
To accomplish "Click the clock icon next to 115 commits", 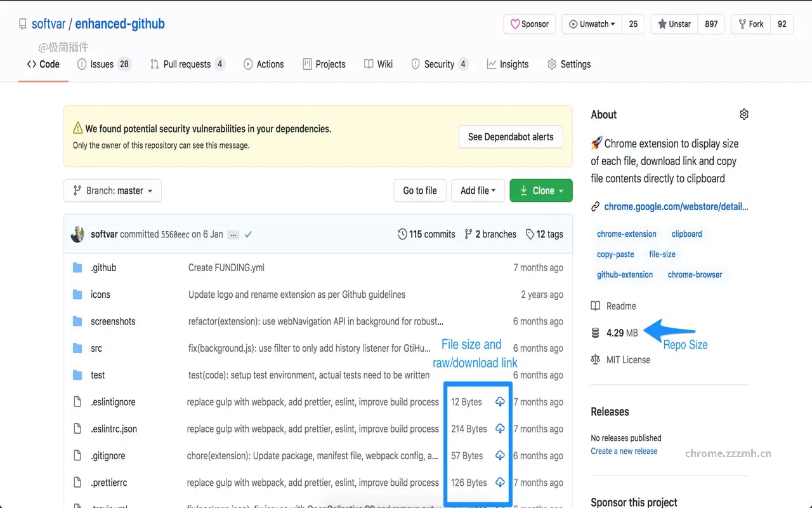I will [402, 234].
